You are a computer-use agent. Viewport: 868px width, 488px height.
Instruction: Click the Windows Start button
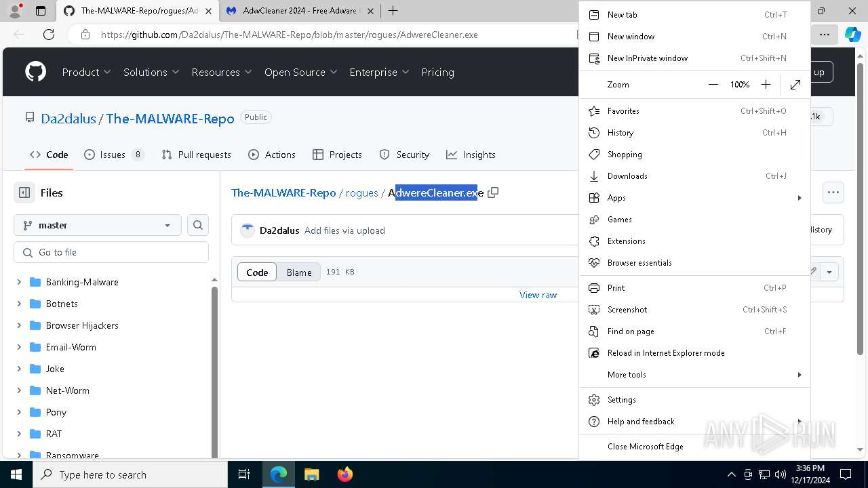tap(16, 474)
